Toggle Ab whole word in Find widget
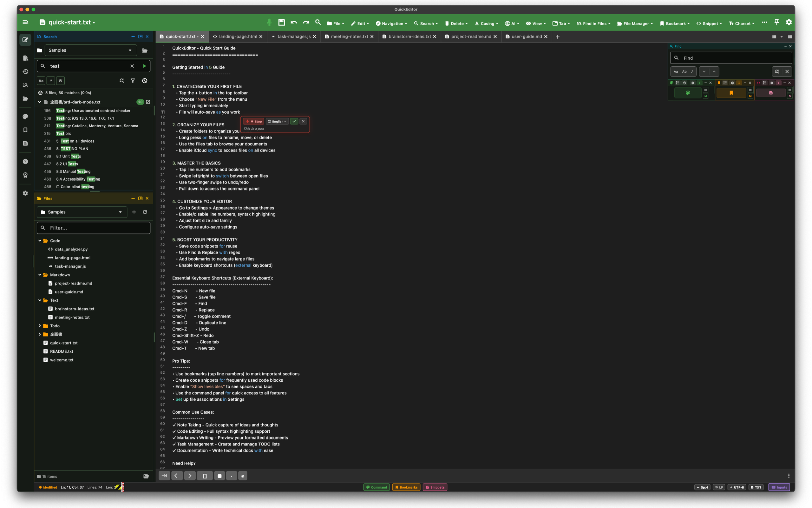Screen dimensions: 812x508 pyautogui.click(x=684, y=71)
